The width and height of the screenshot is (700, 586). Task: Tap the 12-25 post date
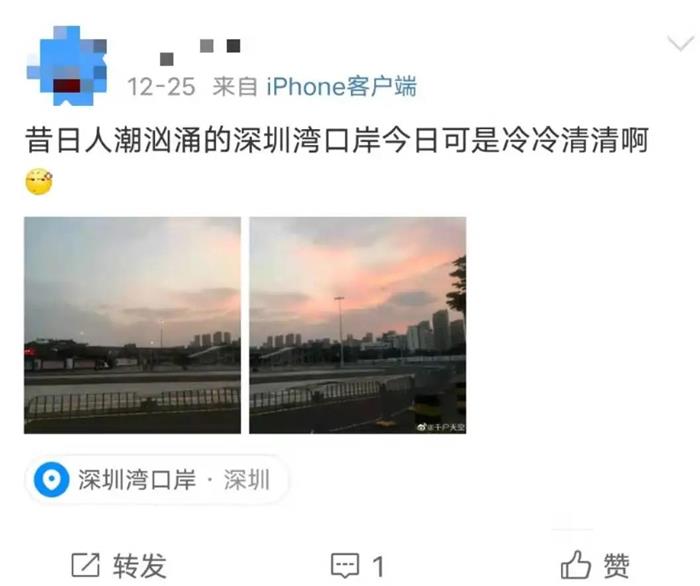coord(161,87)
